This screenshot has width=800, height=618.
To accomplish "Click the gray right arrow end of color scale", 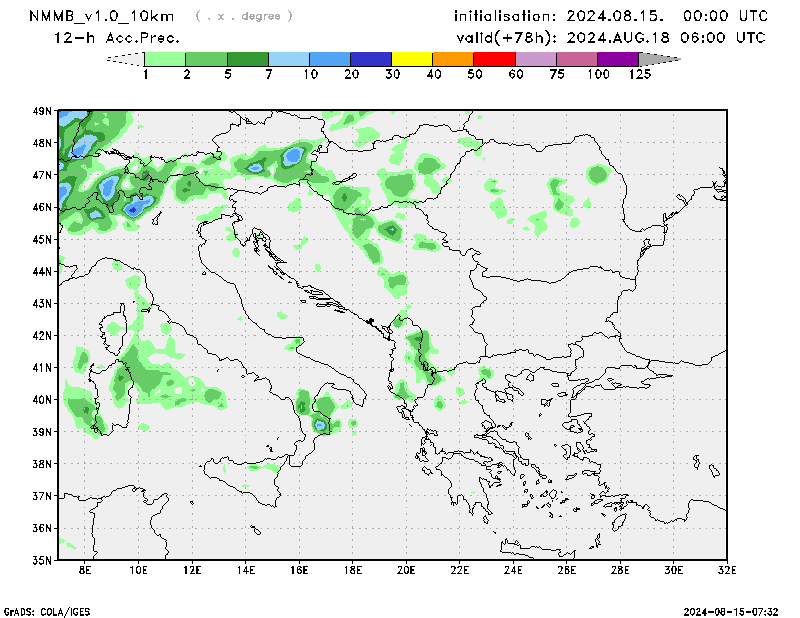I will [659, 59].
